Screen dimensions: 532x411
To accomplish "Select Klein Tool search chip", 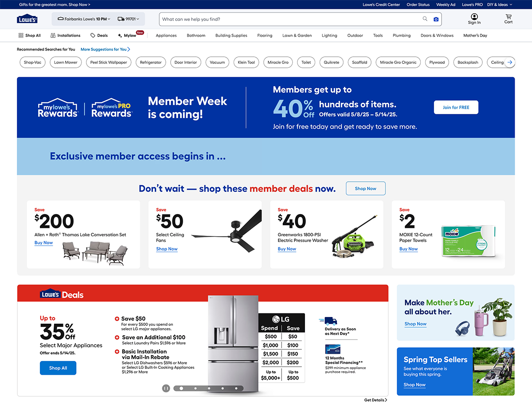I will point(246,63).
